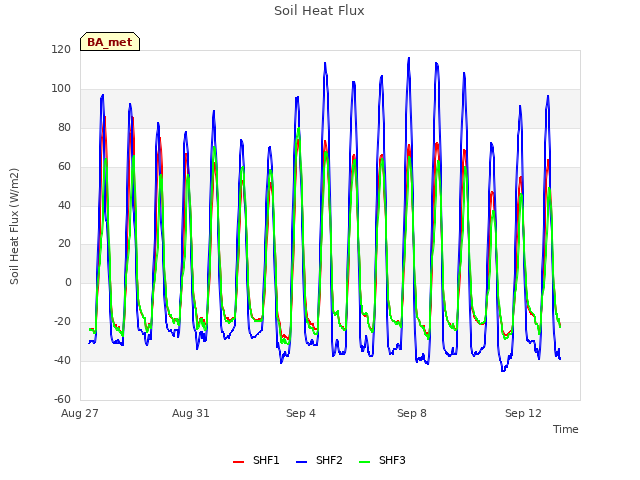Click the 80 y-axis tick label
The image size is (640, 480).
64,128
